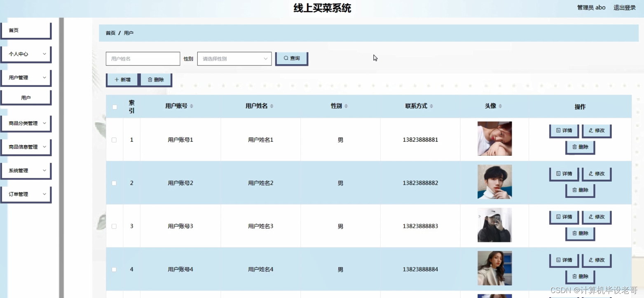The width and height of the screenshot is (644, 298).
Task: Expand 商品分类管理 sidebar menu
Action: click(x=26, y=123)
